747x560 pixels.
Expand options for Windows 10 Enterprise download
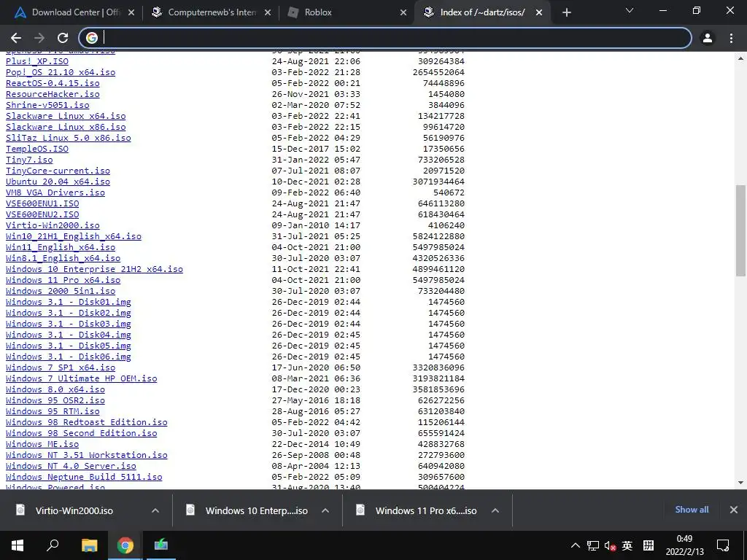pos(325,510)
